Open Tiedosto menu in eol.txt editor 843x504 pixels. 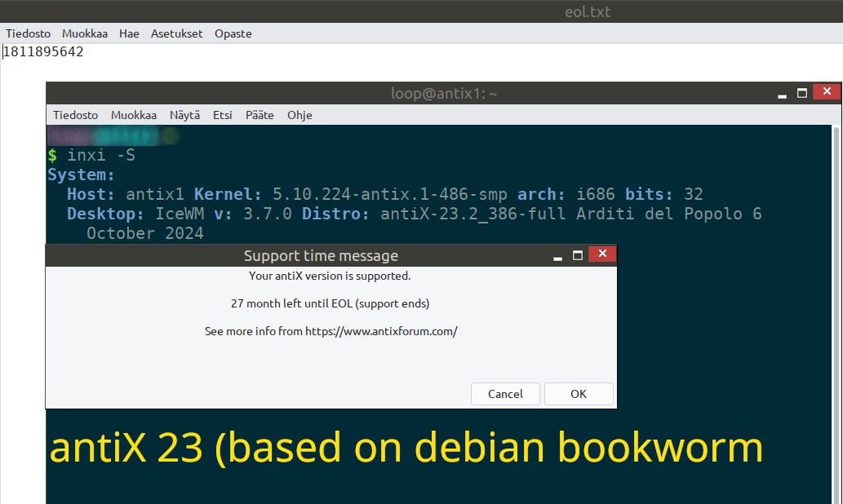28,33
